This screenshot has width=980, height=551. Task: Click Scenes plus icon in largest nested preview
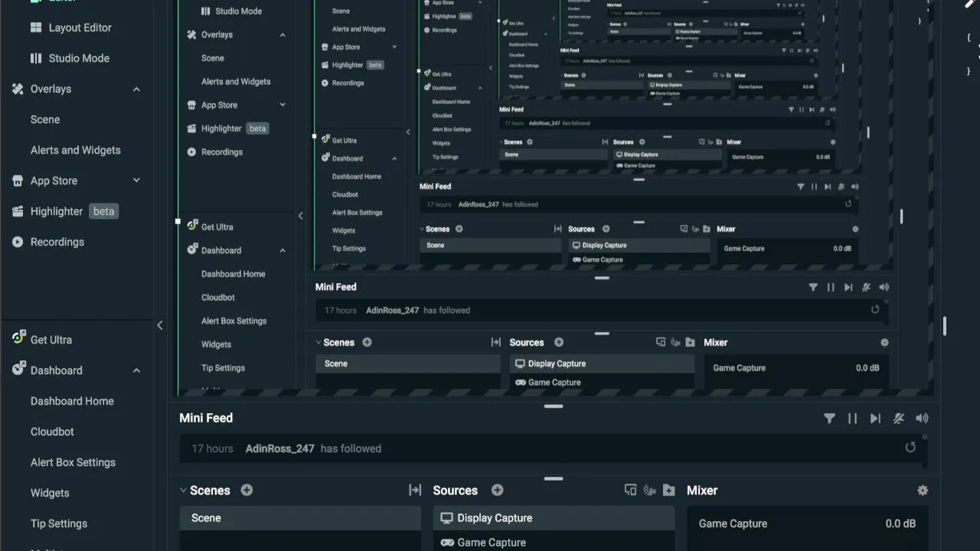tap(367, 342)
